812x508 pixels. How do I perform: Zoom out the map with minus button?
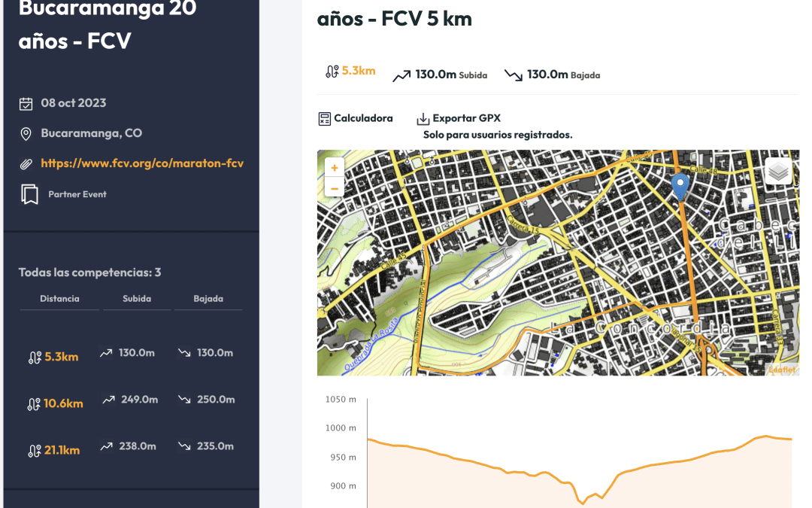[x=335, y=187]
